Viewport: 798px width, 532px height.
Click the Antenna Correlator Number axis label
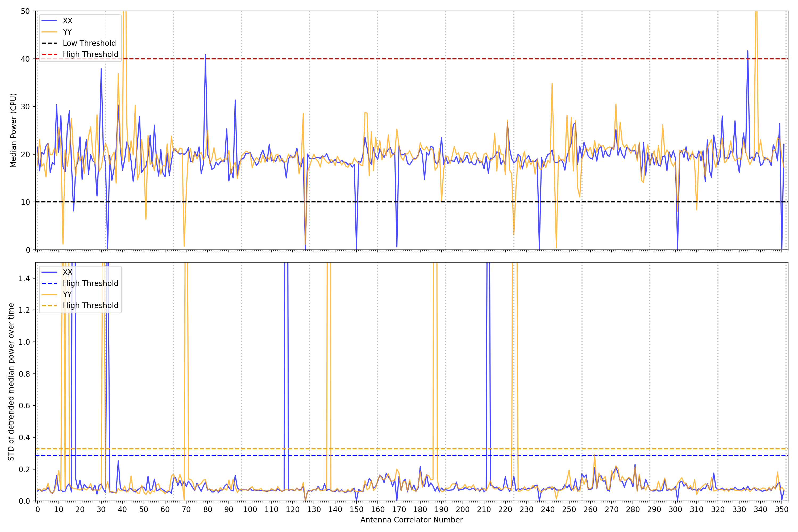click(411, 520)
